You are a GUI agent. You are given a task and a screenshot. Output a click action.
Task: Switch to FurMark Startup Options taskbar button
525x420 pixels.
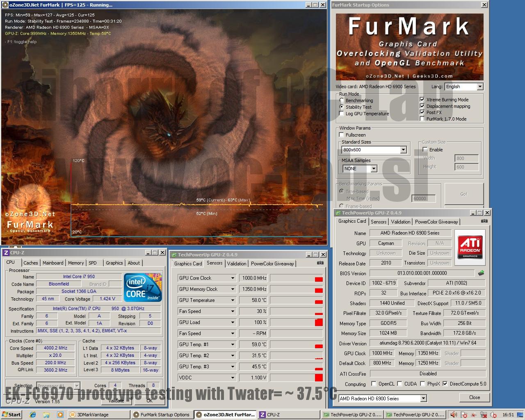click(162, 415)
